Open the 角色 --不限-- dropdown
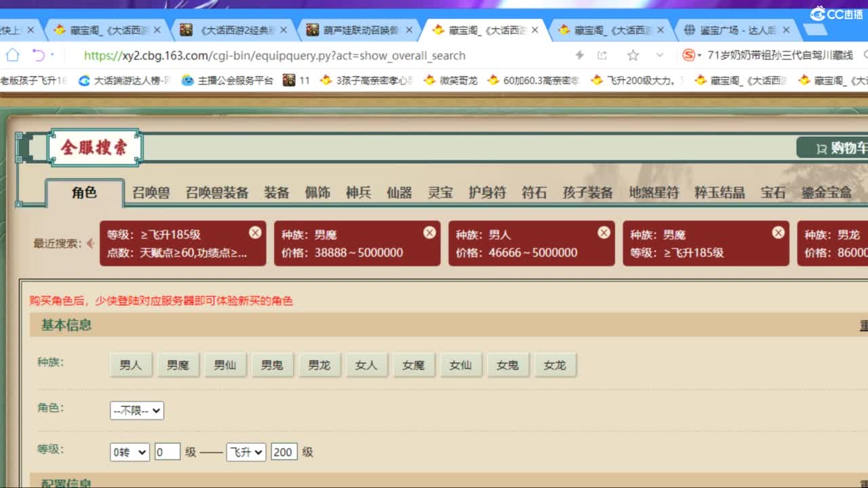The width and height of the screenshot is (868, 488). (x=137, y=411)
